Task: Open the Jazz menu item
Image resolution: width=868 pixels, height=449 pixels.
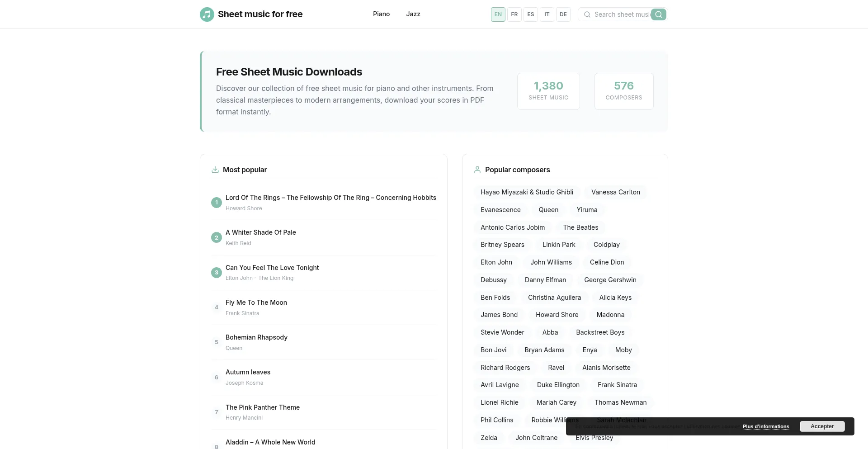Action: tap(413, 14)
